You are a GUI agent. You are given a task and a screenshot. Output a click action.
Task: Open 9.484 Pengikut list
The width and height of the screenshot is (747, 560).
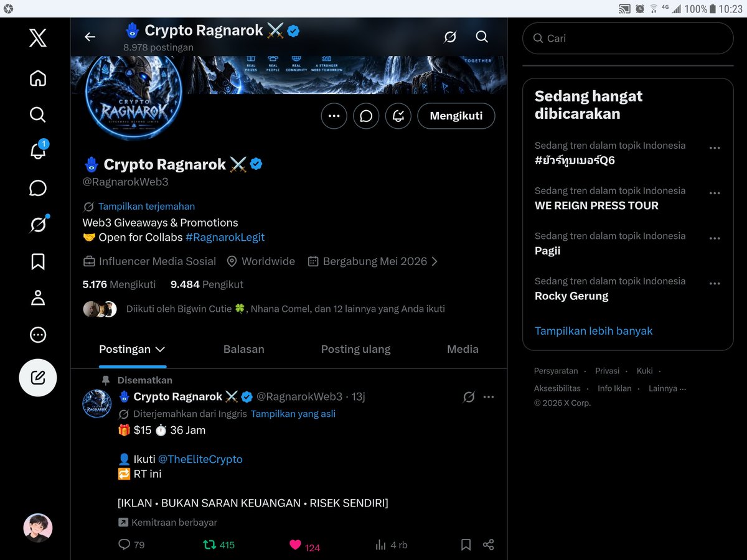(207, 284)
